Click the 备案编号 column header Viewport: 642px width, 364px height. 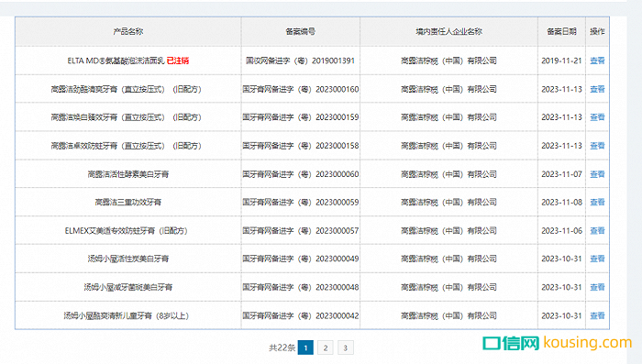pos(301,31)
